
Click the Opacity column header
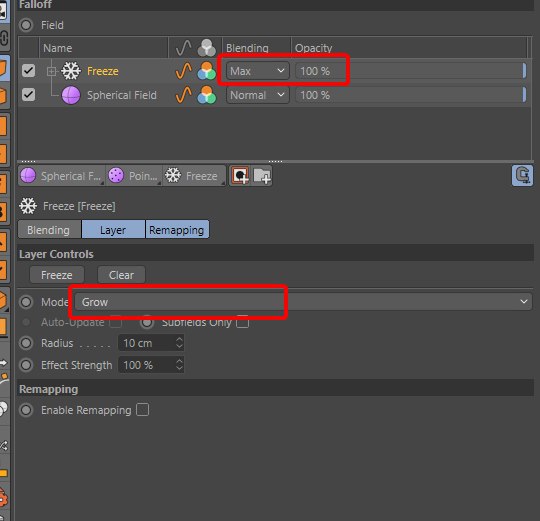(x=313, y=48)
